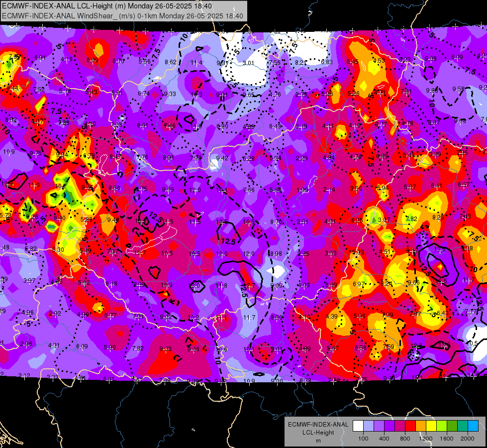Click the header line containing 'LCL-Height (m)'

coord(107,6)
